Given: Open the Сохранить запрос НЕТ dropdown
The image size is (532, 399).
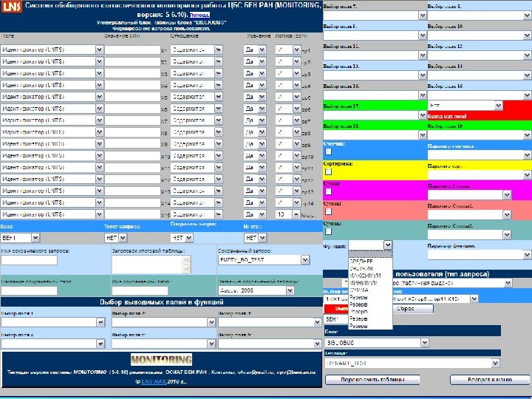Looking at the screenshot, I should 182,238.
